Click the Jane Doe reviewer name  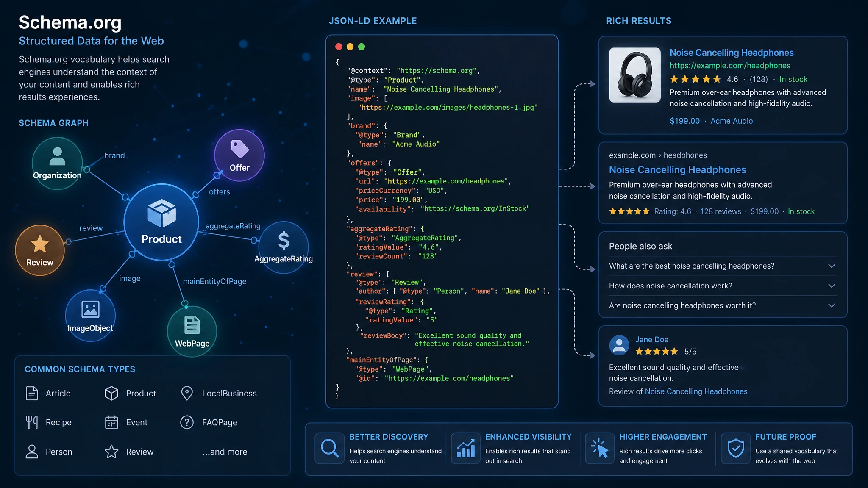tap(651, 340)
